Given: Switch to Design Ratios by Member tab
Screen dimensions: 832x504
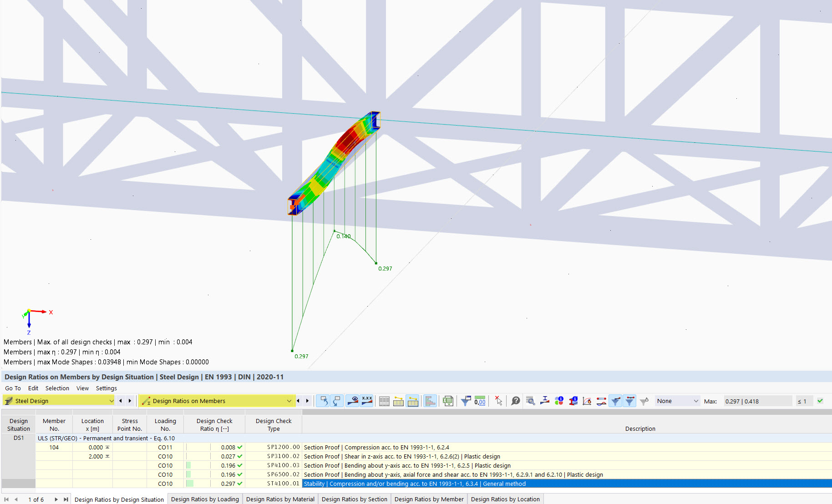Looking at the screenshot, I should [428, 499].
